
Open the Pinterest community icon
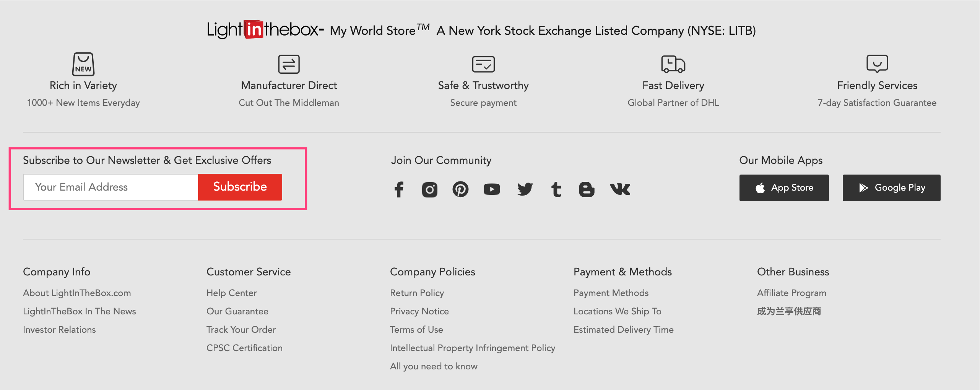[460, 189]
